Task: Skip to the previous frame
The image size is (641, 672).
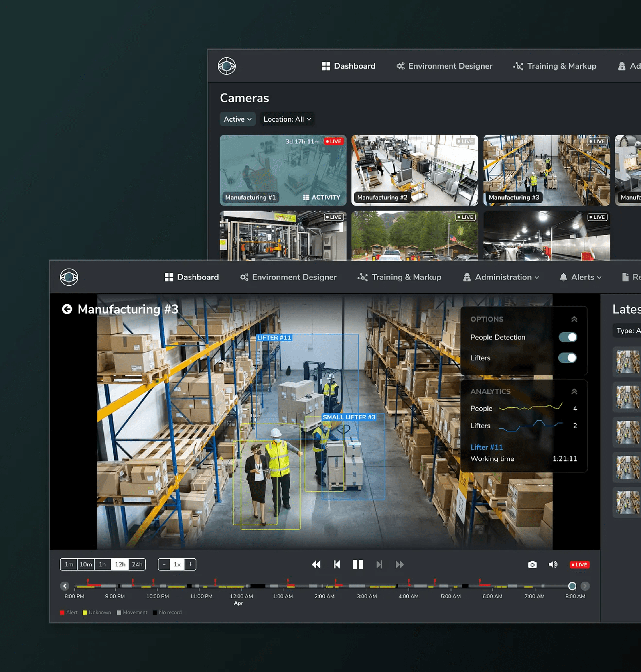Action: (337, 565)
